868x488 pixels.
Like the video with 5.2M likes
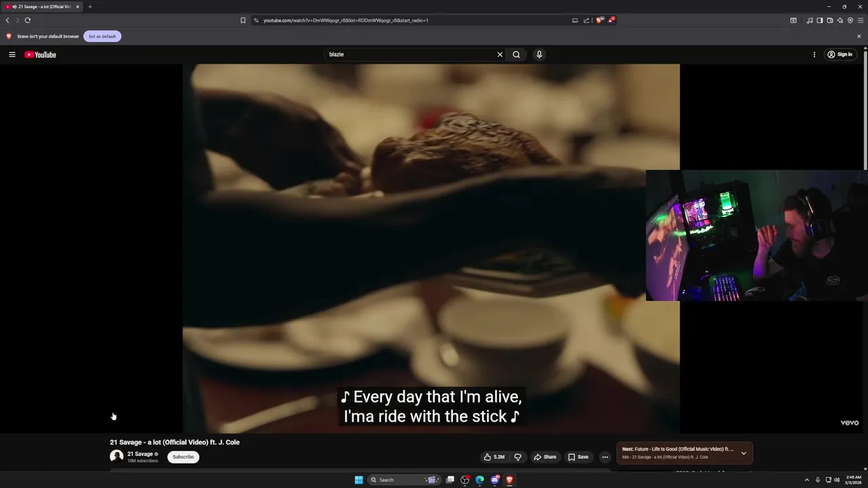click(494, 457)
